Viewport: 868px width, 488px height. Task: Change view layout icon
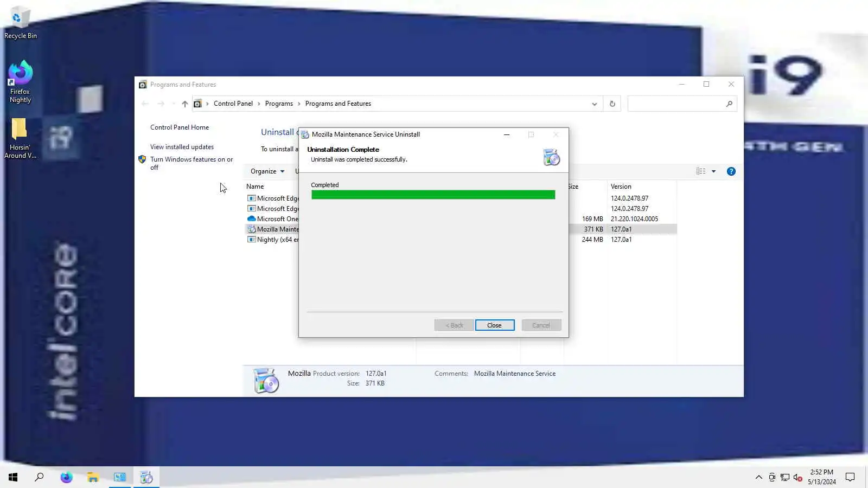pos(701,171)
